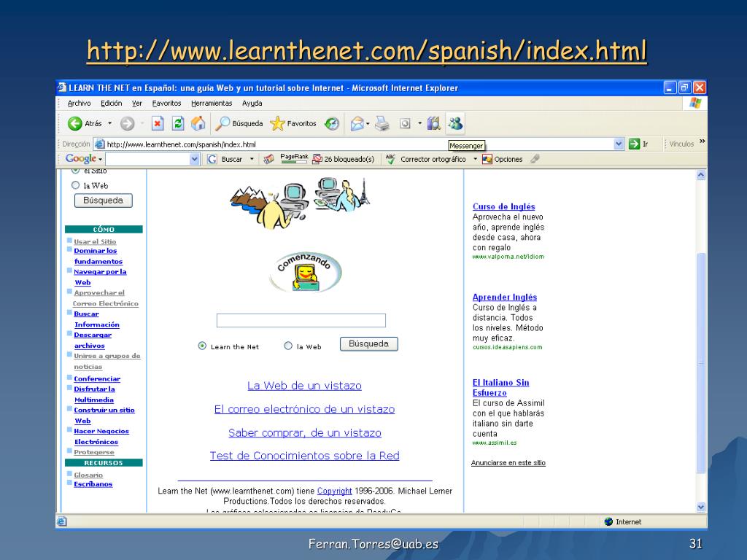747x560 pixels.
Task: Open the Conferenciar sidebar link
Action: [x=97, y=378]
